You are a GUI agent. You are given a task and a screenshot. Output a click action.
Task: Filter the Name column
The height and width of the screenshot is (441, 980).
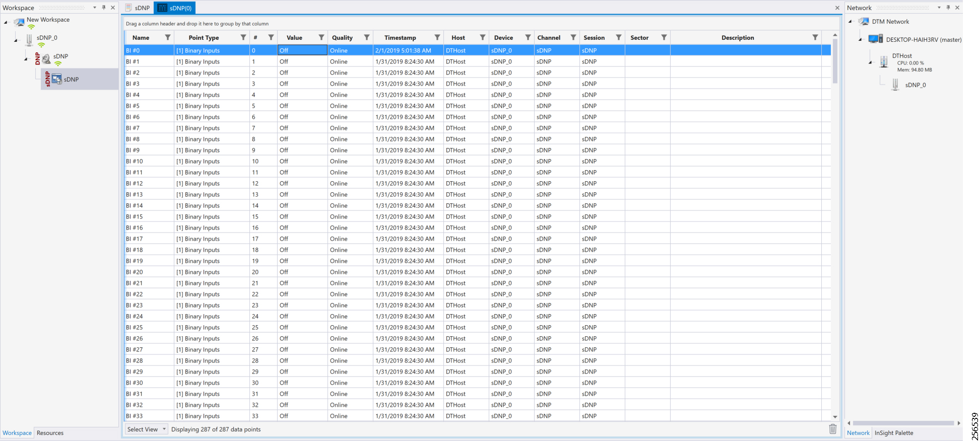[168, 37]
